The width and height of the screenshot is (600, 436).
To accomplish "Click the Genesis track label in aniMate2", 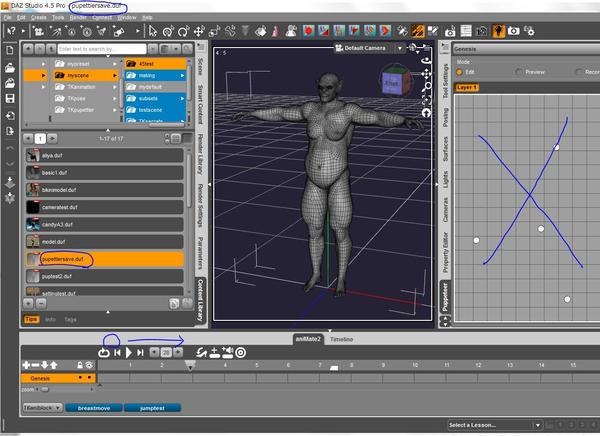I will (40, 378).
